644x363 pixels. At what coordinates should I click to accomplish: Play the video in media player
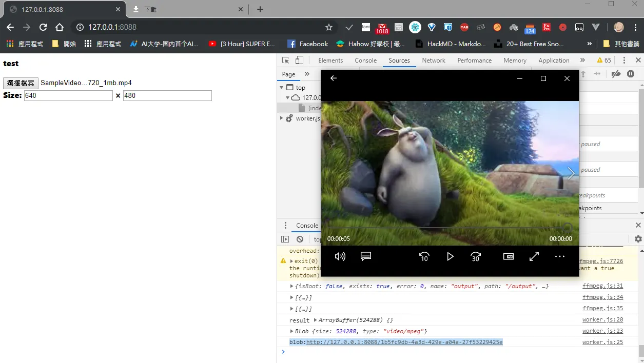click(x=450, y=256)
